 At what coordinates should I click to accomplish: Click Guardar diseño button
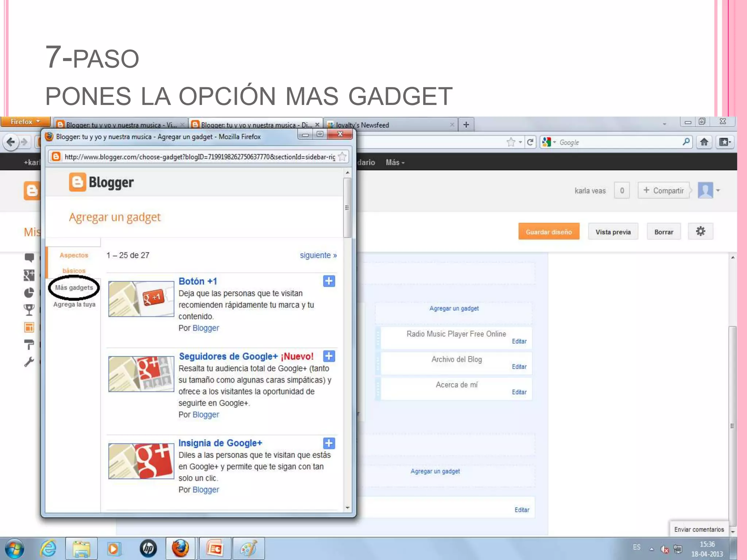[x=549, y=232]
